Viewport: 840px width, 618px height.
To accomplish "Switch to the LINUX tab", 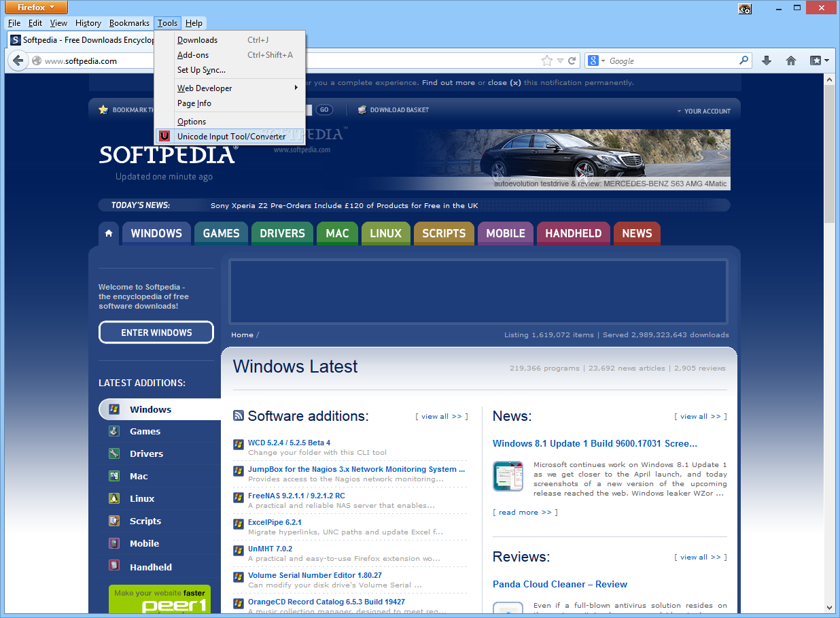I will [x=386, y=233].
